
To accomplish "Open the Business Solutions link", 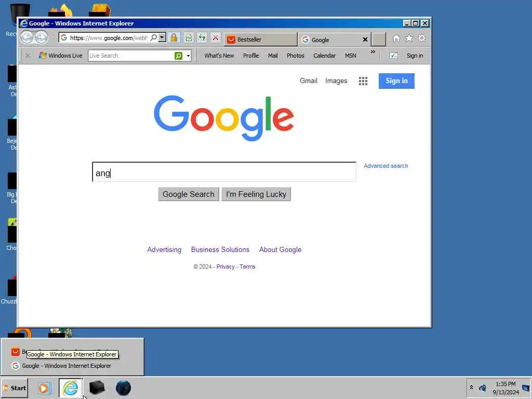I will pos(220,250).
